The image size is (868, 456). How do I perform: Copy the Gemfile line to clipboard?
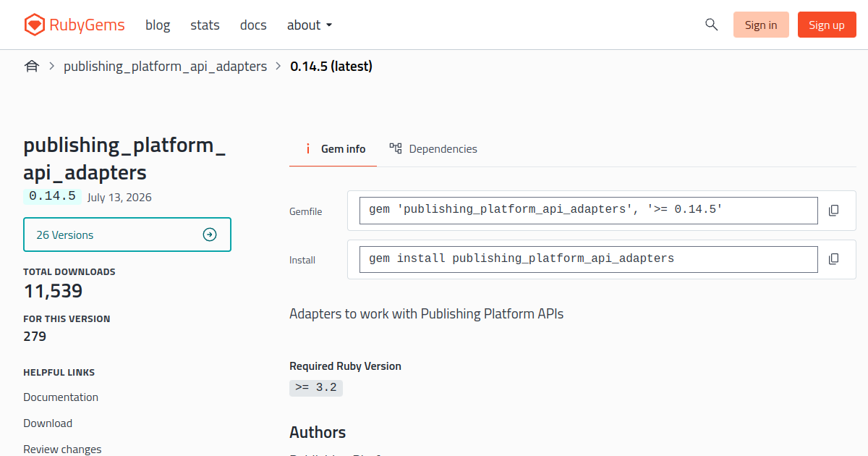coord(833,211)
